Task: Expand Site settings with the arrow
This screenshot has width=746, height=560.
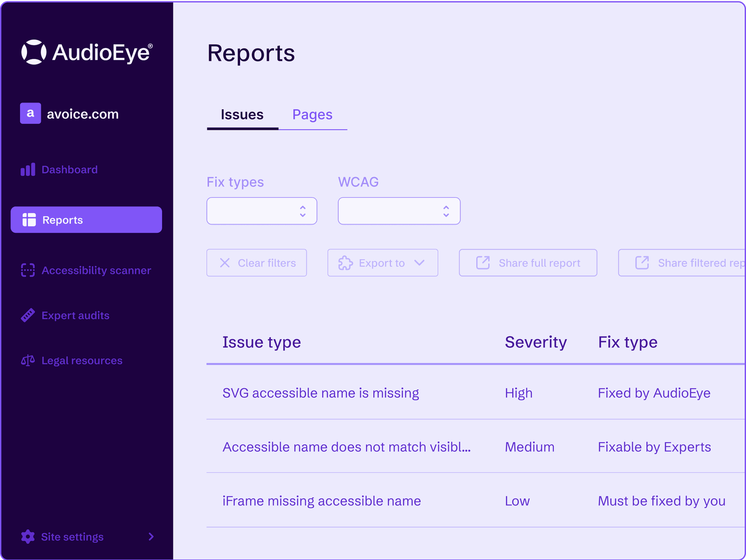Action: coord(151,537)
